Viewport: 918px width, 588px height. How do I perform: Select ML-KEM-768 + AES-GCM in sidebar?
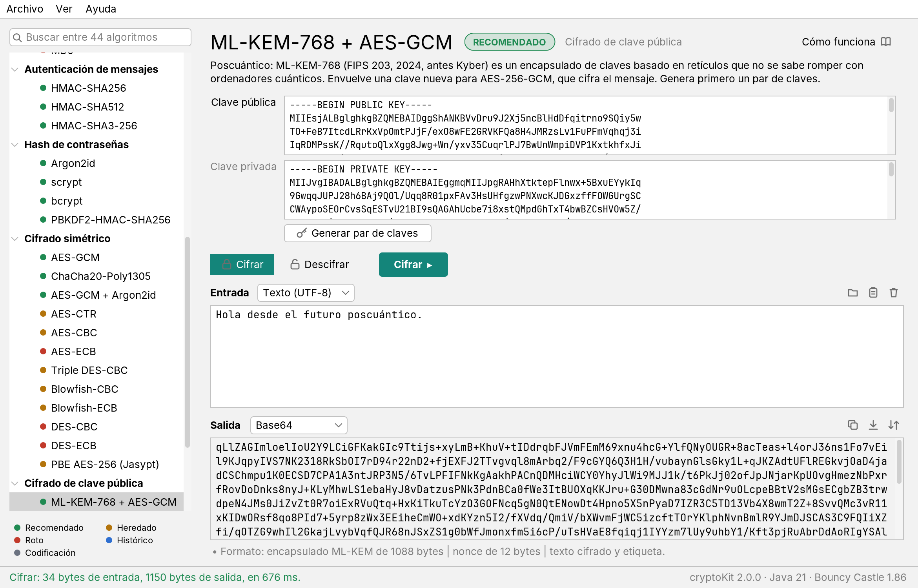(x=97, y=502)
